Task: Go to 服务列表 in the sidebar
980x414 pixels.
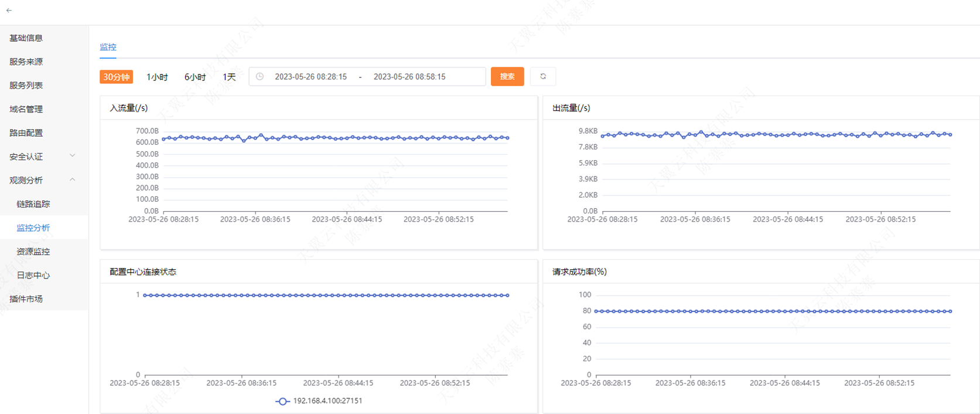Action: (x=26, y=86)
